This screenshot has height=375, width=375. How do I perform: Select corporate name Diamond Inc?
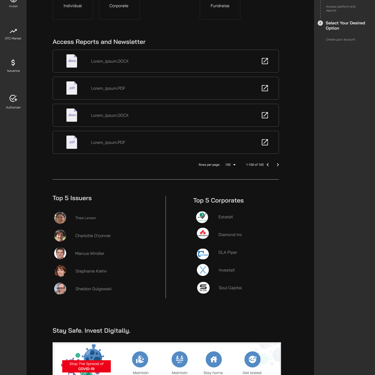pos(230,235)
